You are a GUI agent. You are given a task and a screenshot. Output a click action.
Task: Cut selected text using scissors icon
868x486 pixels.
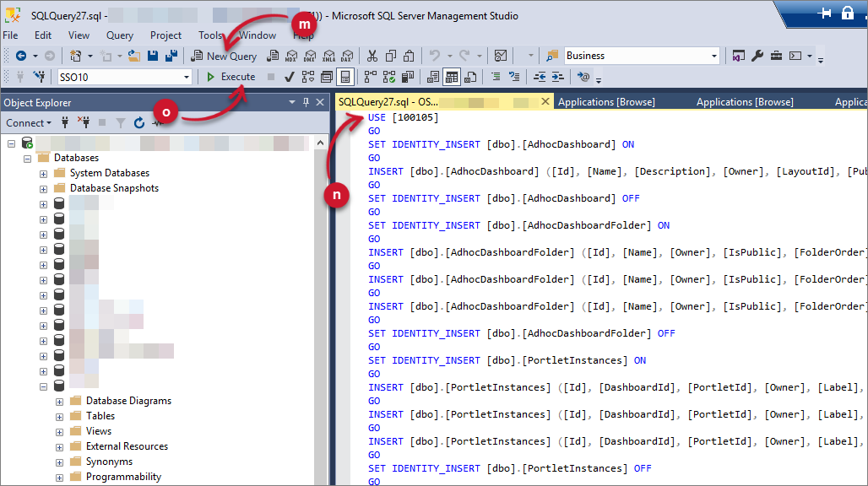point(372,56)
